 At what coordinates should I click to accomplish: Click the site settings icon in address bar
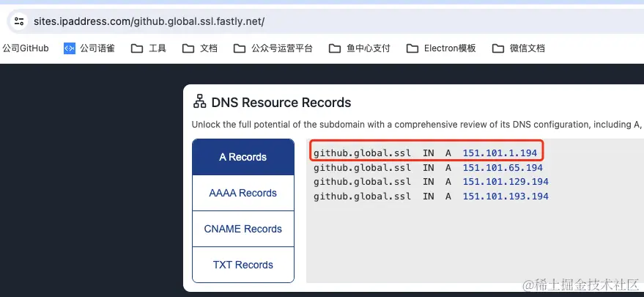[19, 21]
